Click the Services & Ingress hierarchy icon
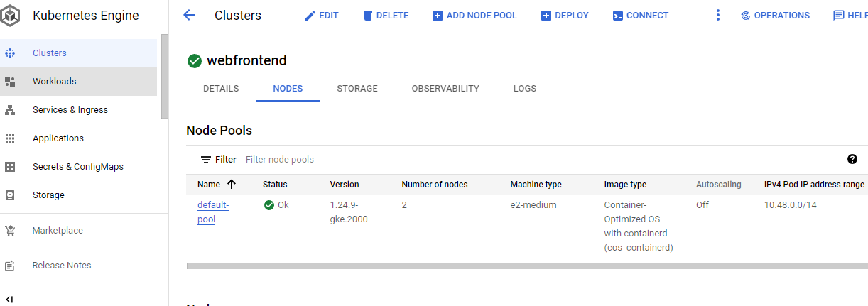Screen dimensions: 868x306 point(10,110)
